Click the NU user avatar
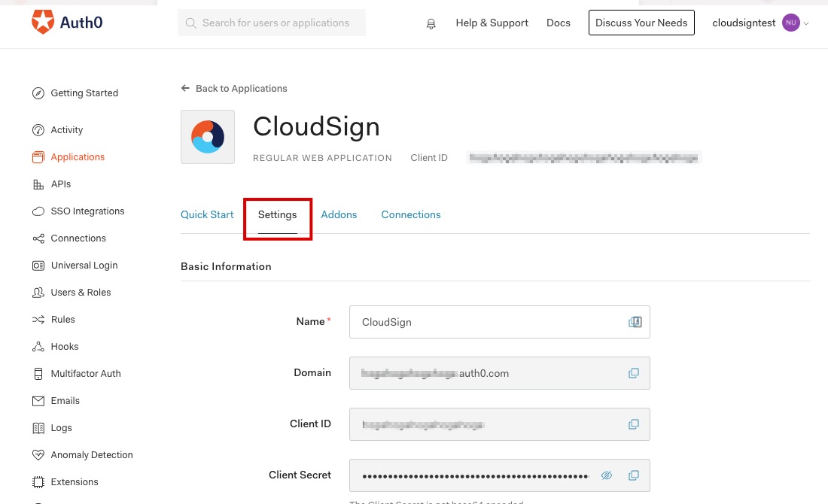The image size is (828, 504). point(790,23)
